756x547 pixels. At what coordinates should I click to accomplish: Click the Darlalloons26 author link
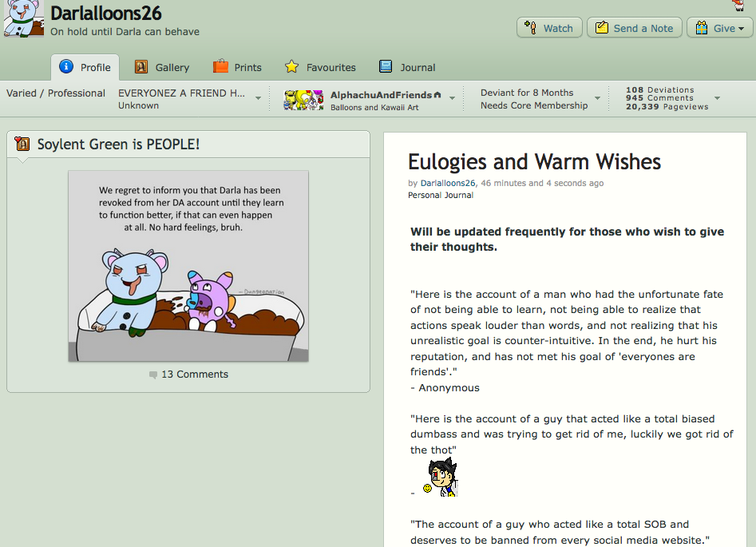click(447, 183)
